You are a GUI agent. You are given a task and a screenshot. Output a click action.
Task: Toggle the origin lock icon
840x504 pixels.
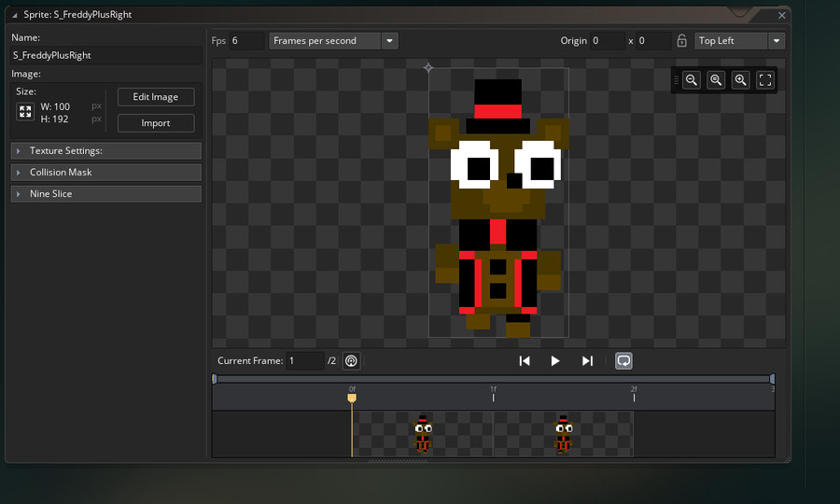681,41
